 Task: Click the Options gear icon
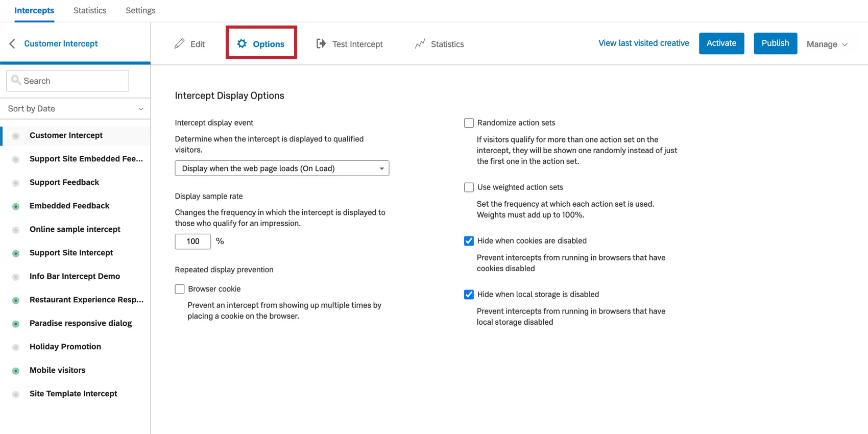[x=242, y=44]
